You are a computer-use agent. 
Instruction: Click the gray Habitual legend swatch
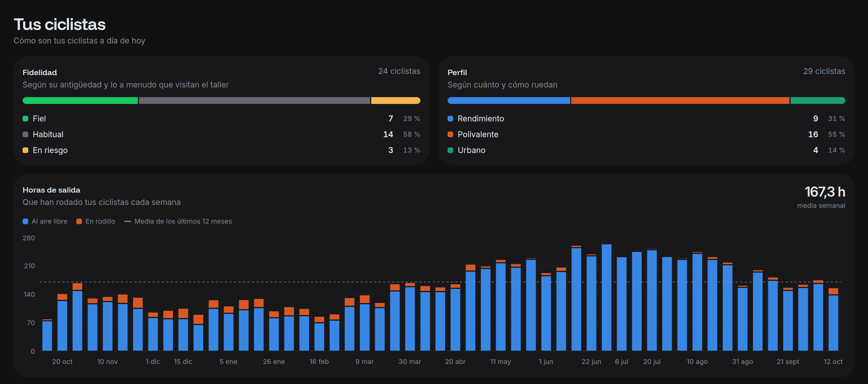25,134
